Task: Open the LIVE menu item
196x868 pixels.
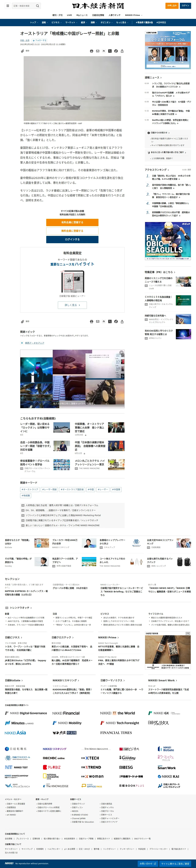Action: click(x=69, y=15)
